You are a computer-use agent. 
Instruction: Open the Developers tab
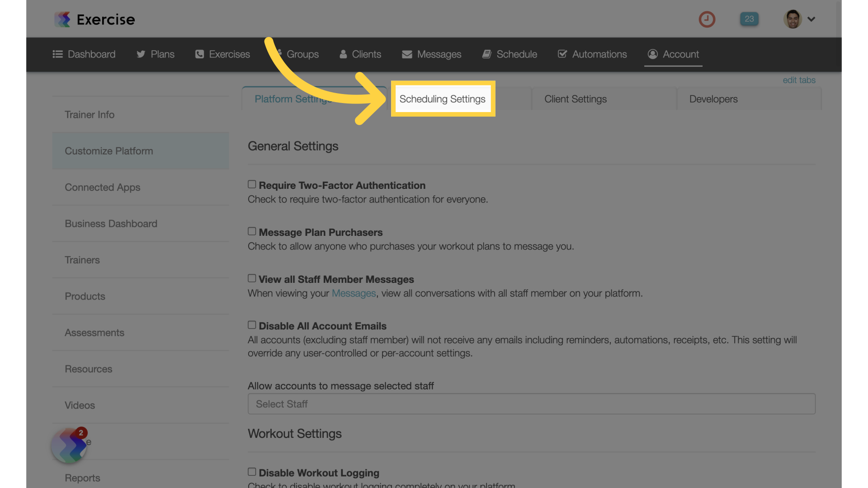coord(713,99)
